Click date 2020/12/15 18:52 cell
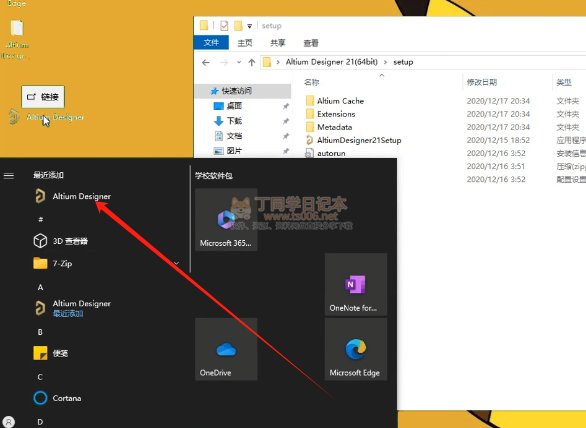 [498, 140]
